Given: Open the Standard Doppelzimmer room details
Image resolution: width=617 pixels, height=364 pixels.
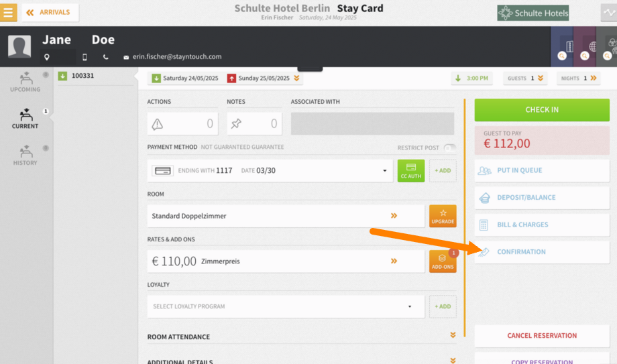Looking at the screenshot, I should tap(286, 216).
